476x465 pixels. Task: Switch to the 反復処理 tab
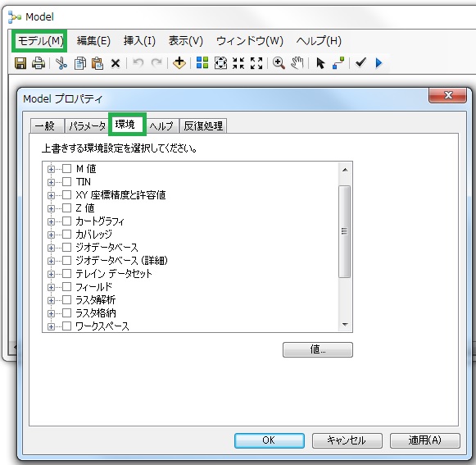pos(203,125)
